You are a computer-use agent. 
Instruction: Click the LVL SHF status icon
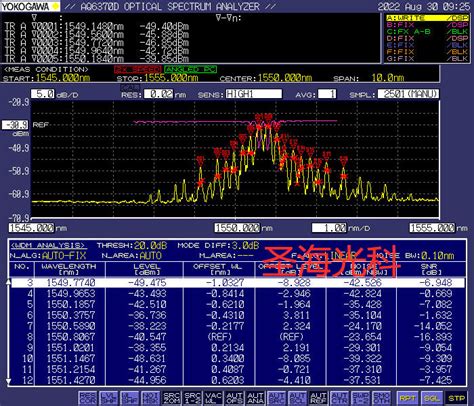[109, 398]
